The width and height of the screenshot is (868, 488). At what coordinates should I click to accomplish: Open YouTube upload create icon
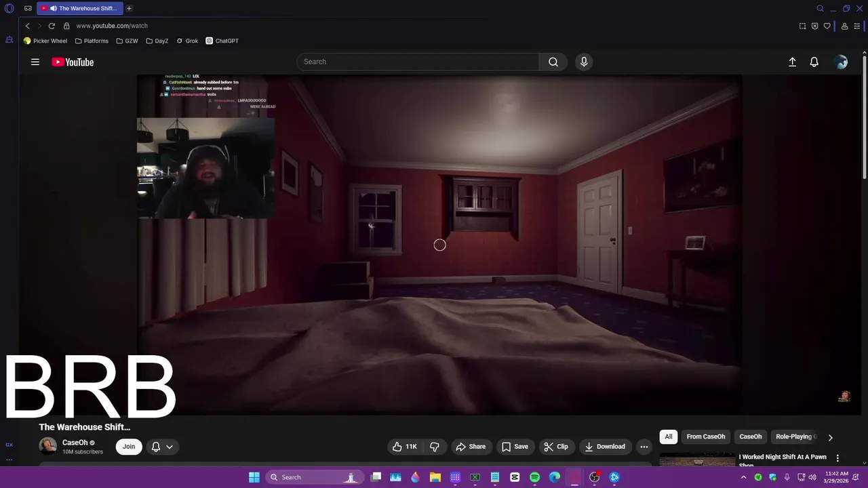pos(792,62)
